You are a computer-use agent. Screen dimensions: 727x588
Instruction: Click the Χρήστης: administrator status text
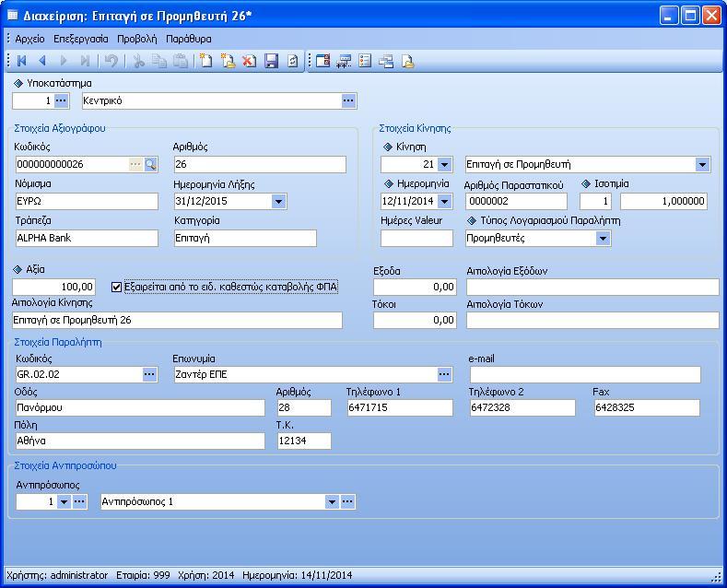coord(57,575)
